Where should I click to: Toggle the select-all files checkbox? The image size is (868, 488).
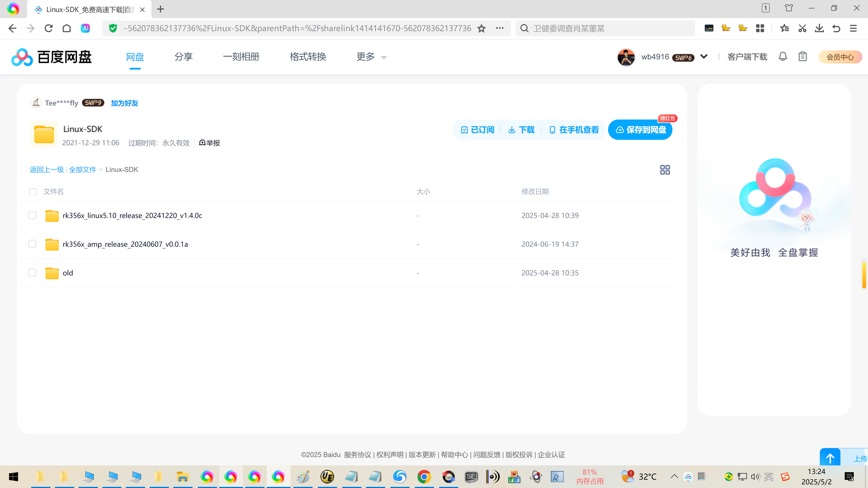pyautogui.click(x=33, y=192)
